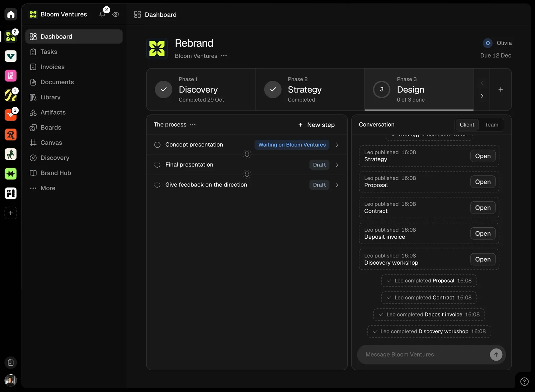The height and width of the screenshot is (392, 535).
Task: Switch conversation to Client view
Action: tap(467, 125)
